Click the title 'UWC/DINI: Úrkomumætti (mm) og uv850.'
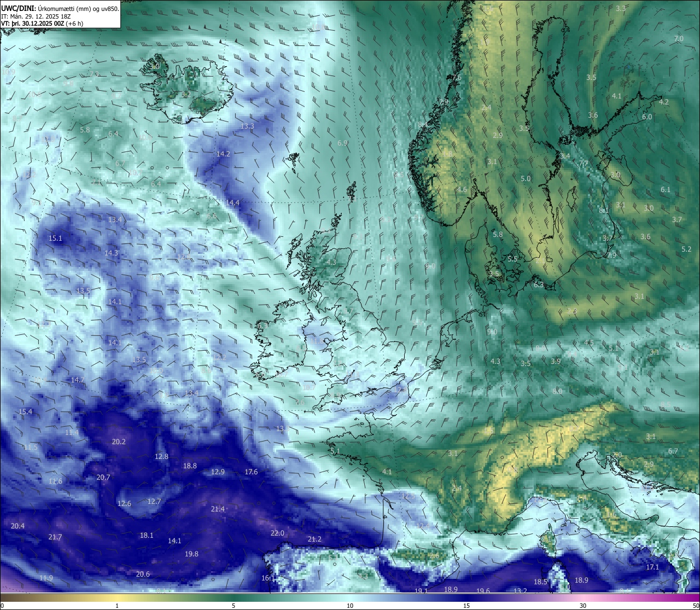The height and width of the screenshot is (610, 700). [x=60, y=8]
